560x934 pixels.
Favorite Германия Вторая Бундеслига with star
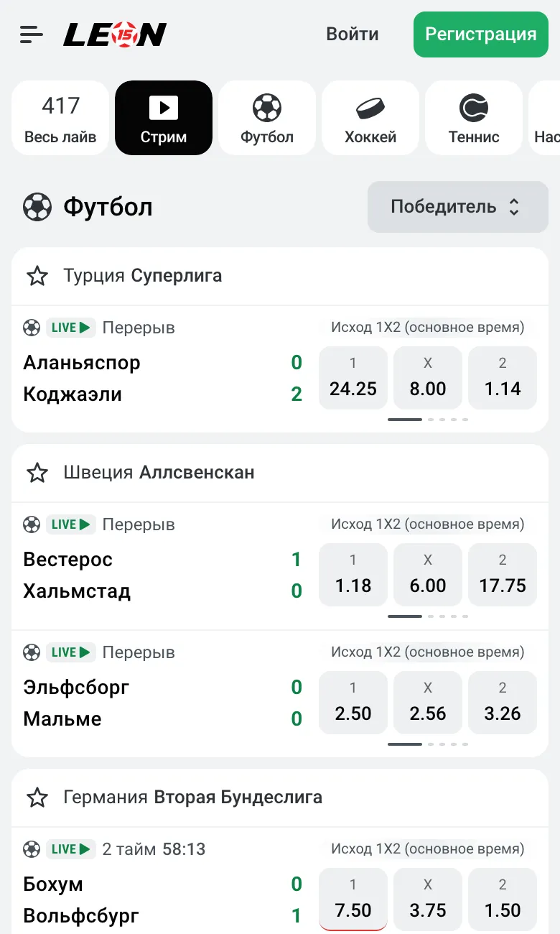coord(37,797)
